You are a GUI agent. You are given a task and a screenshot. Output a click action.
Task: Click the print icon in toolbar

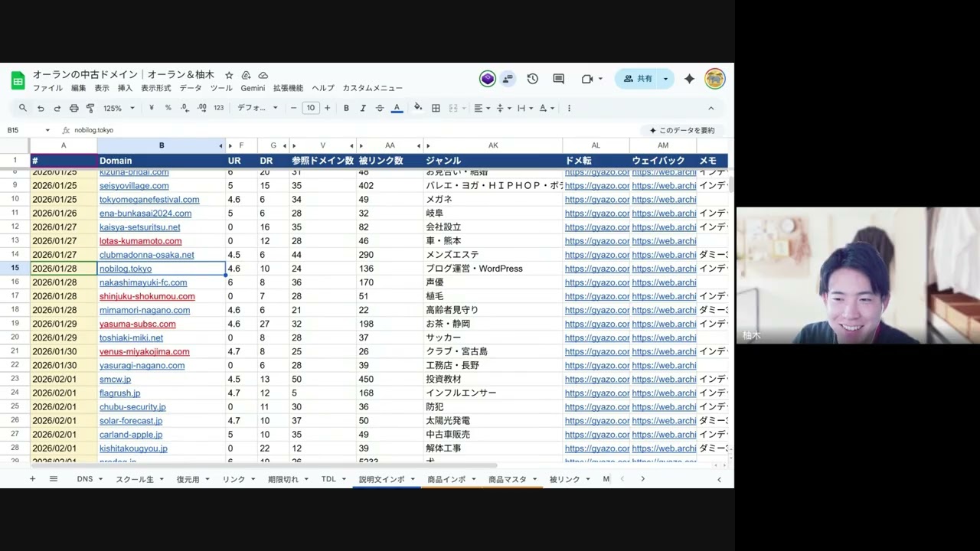click(x=73, y=108)
